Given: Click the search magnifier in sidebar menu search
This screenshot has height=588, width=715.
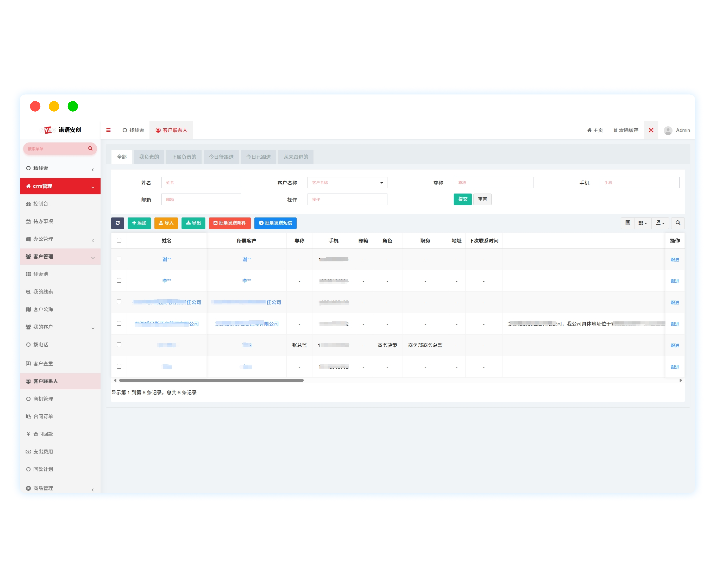Looking at the screenshot, I should click(90, 149).
